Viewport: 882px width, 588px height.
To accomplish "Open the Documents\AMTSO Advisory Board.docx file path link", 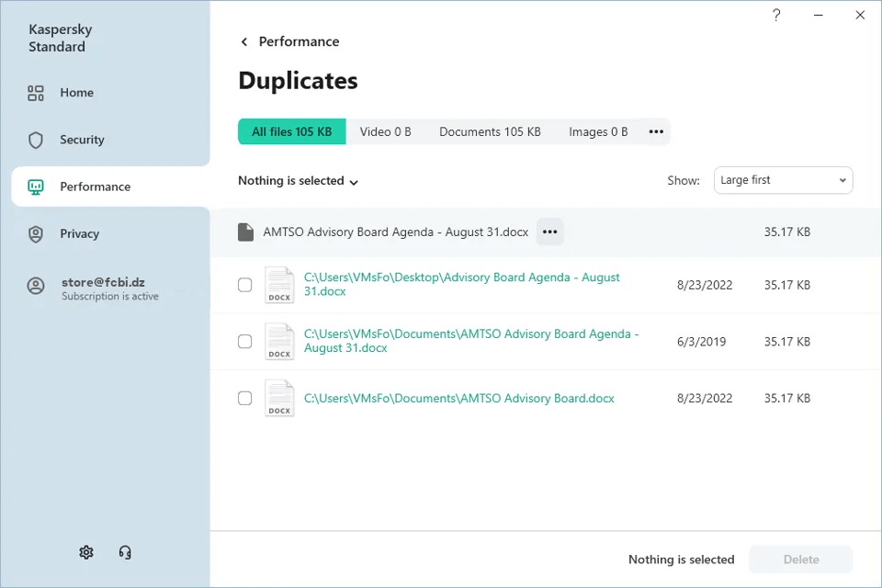I will point(458,399).
